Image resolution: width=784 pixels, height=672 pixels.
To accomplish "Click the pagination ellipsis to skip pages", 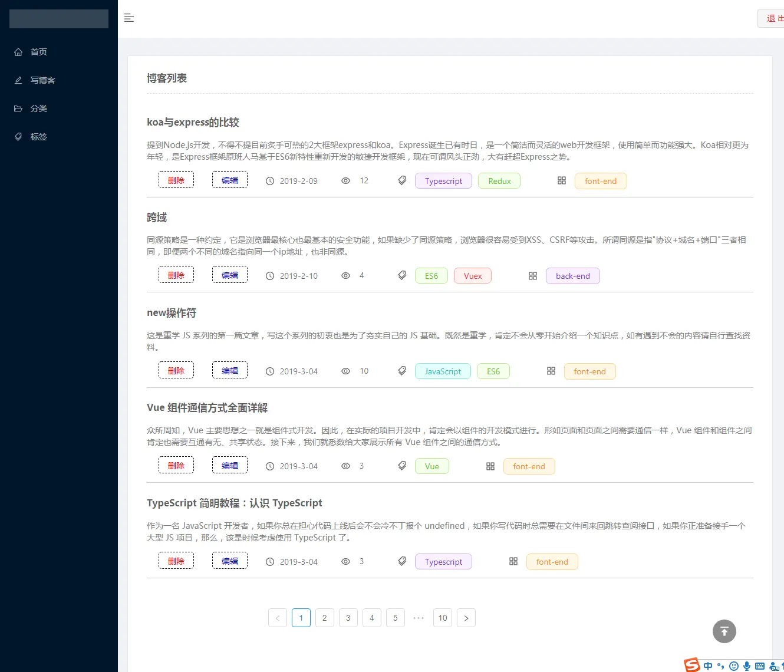I will [x=419, y=618].
